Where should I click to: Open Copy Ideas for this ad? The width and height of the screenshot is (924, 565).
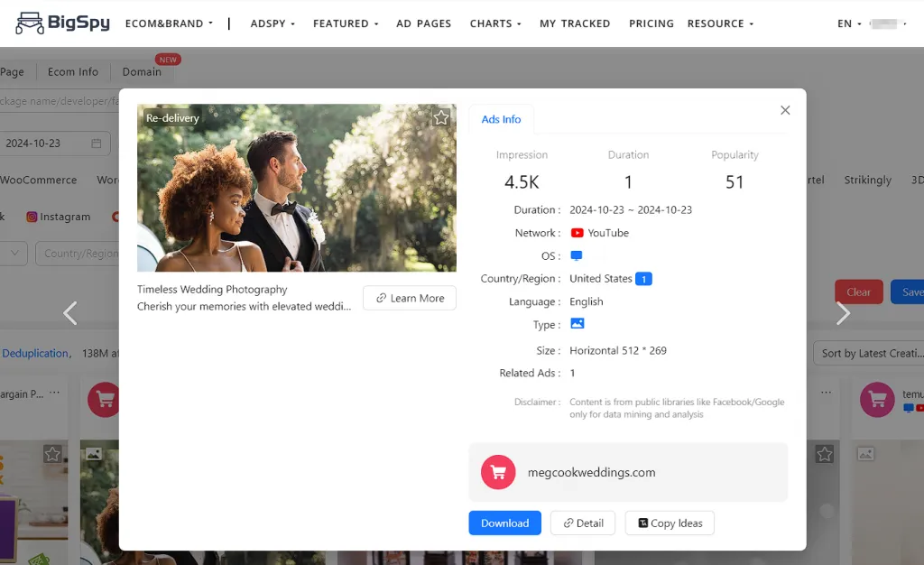[669, 523]
